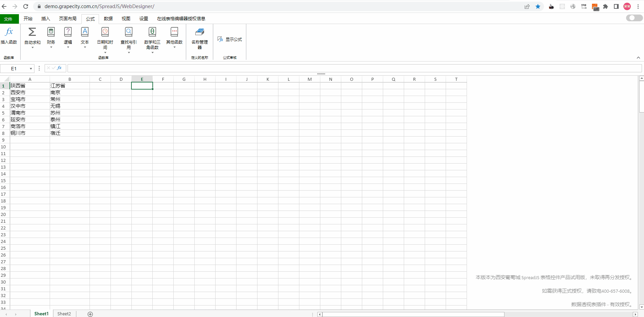Click the Show Formulas (显示公式) button
This screenshot has width=644, height=317.
click(230, 39)
